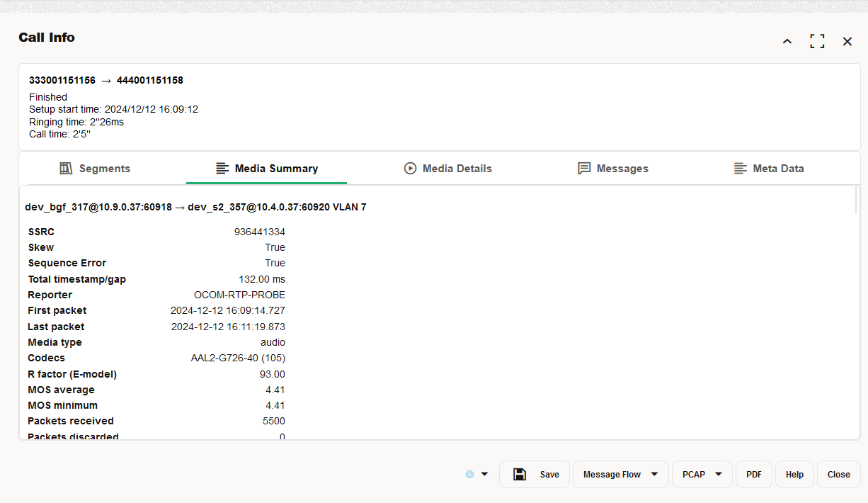This screenshot has width=868, height=503.
Task: Click the Media Details play icon
Action: 410,168
